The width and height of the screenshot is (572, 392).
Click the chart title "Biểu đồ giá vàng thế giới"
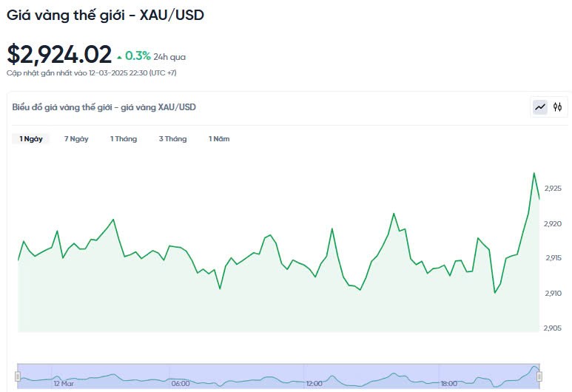coord(104,107)
